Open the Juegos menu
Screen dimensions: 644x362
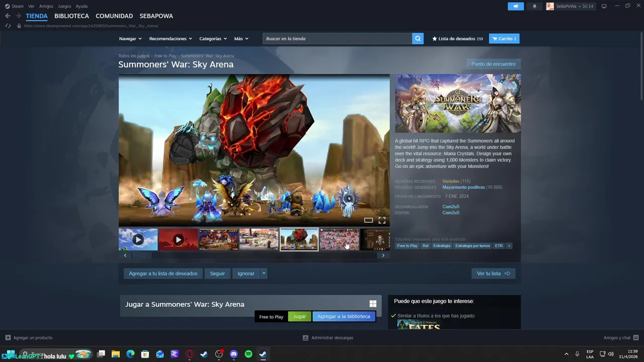click(x=64, y=6)
